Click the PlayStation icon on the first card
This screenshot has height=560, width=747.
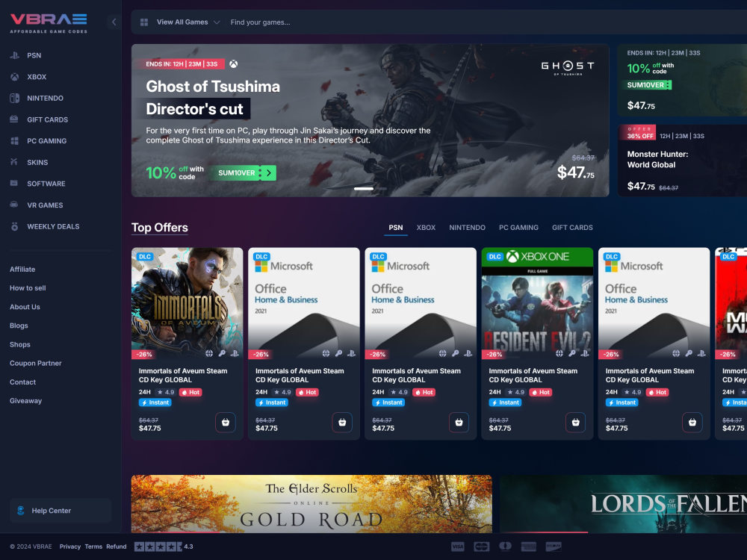tap(235, 353)
